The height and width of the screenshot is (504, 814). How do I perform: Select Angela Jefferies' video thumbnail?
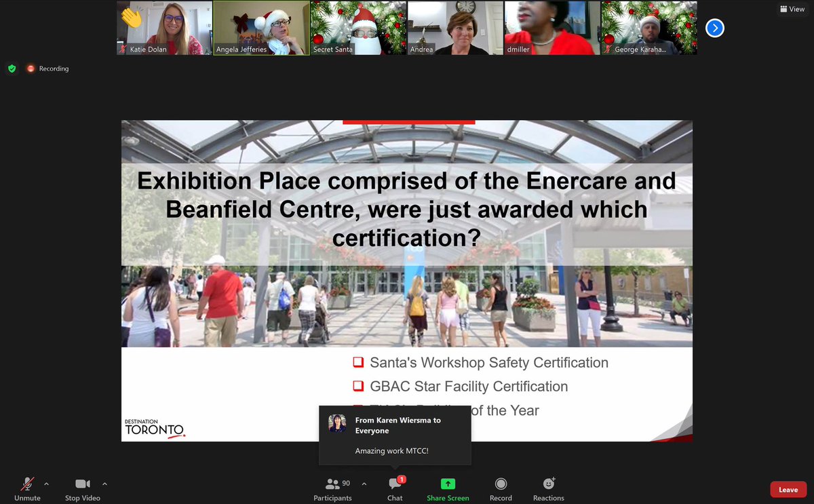(x=261, y=28)
